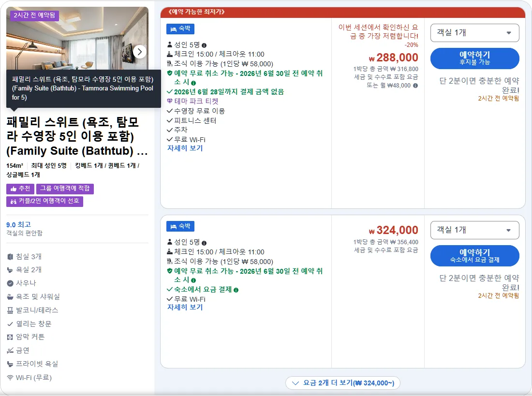Click the 숙박 badge in the ₩324,000 rate

pyautogui.click(x=180, y=226)
